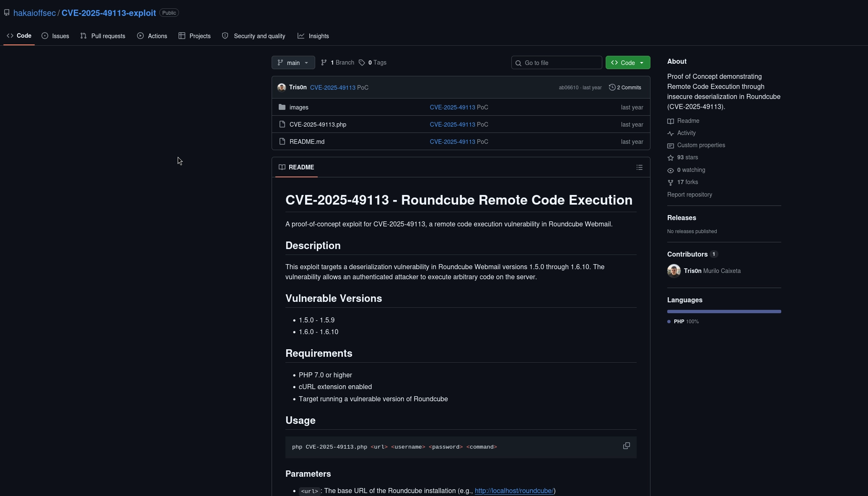Focus the Go to file search field
868x496 pixels.
click(x=557, y=62)
